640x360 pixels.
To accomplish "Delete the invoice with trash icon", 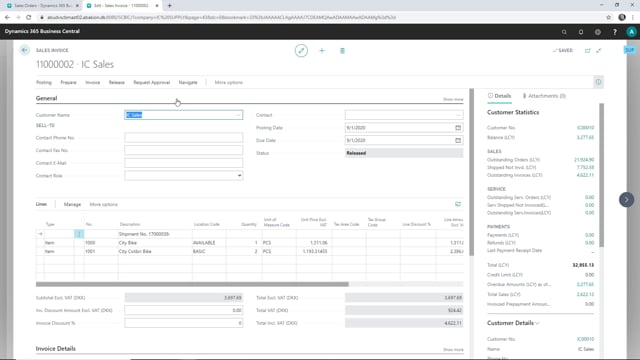I will (342, 51).
